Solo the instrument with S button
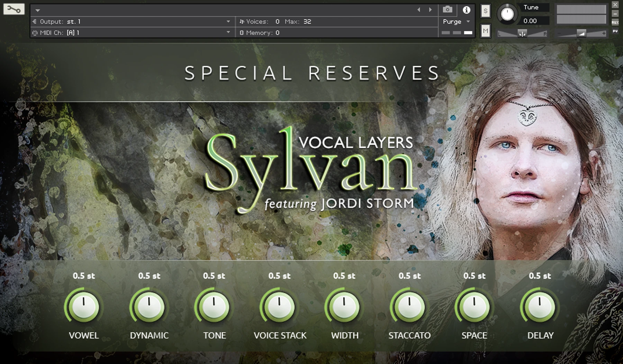This screenshot has width=623, height=364. click(x=485, y=11)
